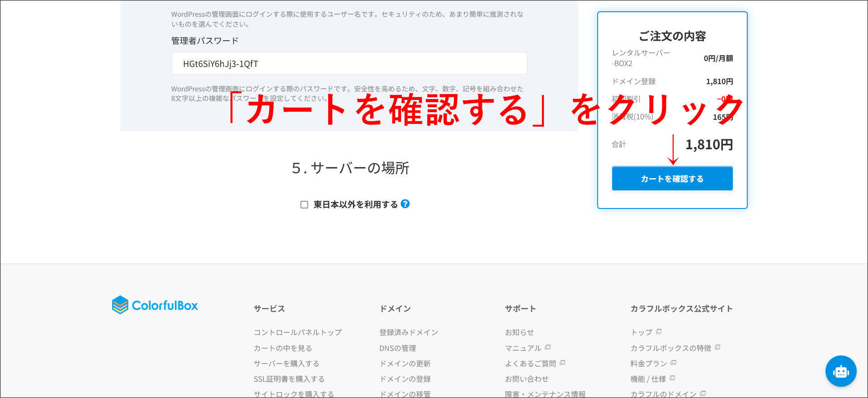Open コントロールパネルトップ link
This screenshot has height=398, width=868.
(x=297, y=332)
